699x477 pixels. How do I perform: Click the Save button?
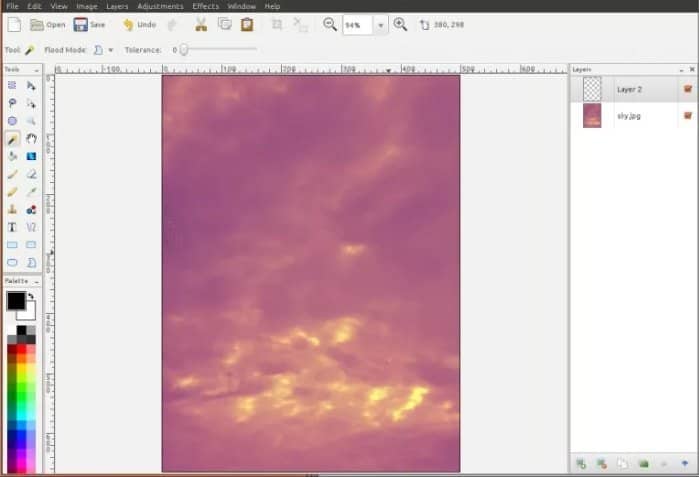(x=90, y=25)
